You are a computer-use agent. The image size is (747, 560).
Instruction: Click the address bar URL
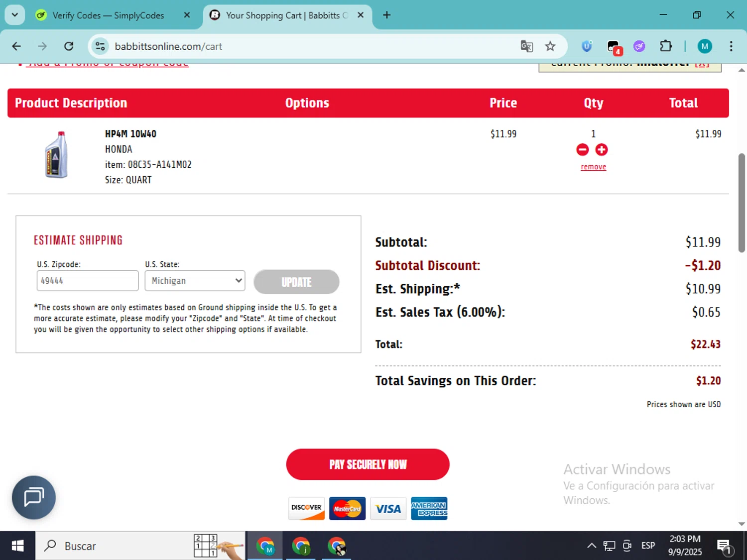coord(168,46)
